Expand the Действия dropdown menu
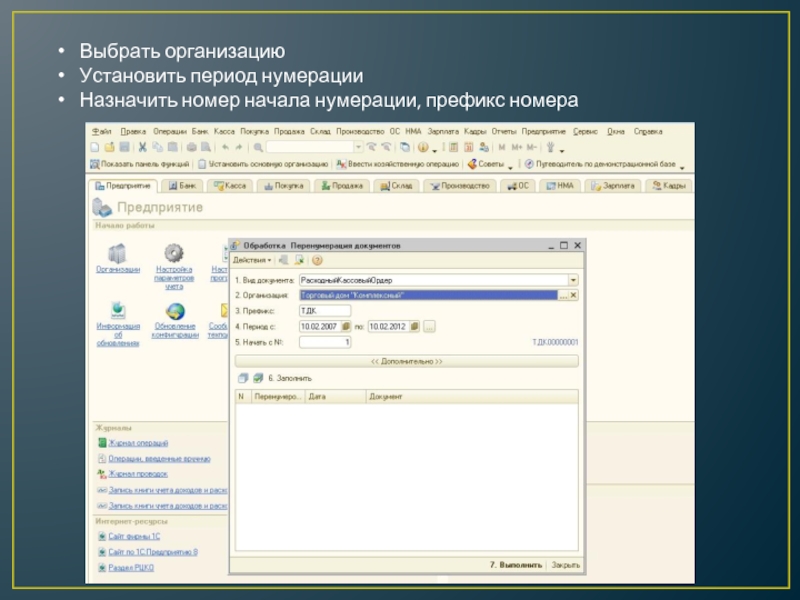800x600 pixels. tap(252, 260)
